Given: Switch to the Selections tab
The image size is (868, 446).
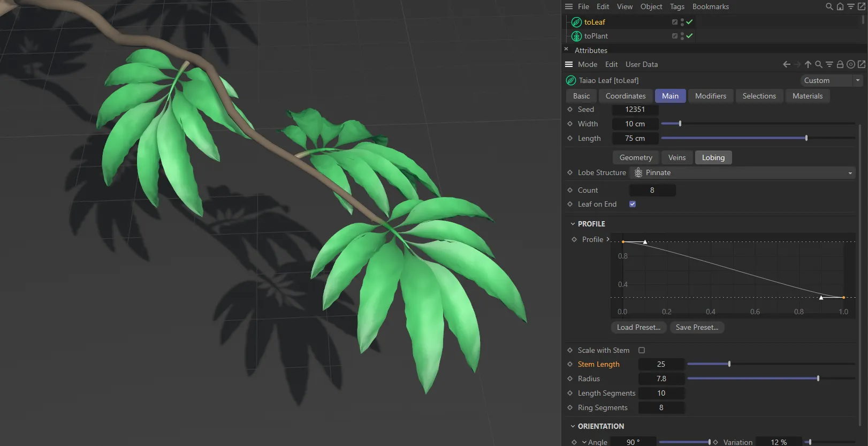Looking at the screenshot, I should click(x=759, y=96).
